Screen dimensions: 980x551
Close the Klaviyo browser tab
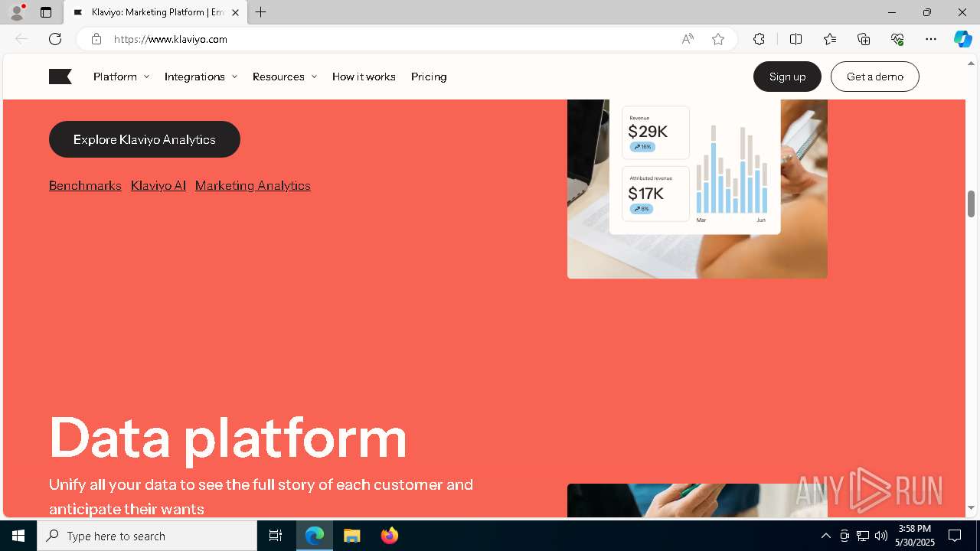click(235, 12)
